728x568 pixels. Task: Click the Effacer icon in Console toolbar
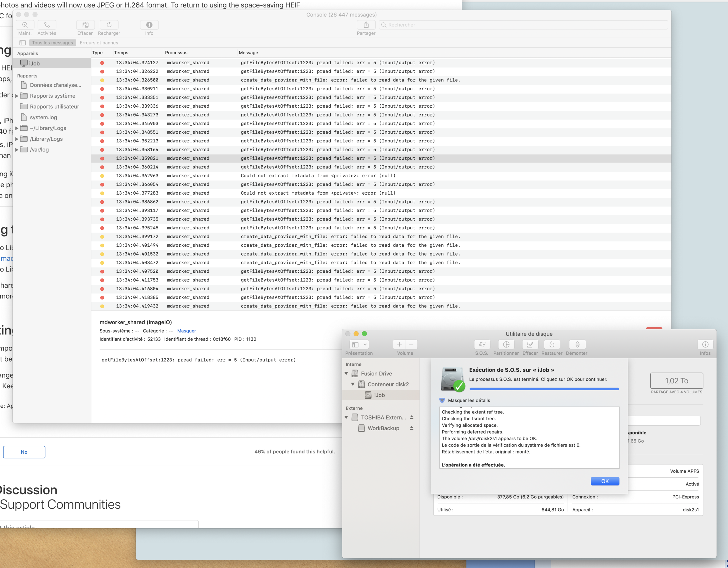(85, 25)
